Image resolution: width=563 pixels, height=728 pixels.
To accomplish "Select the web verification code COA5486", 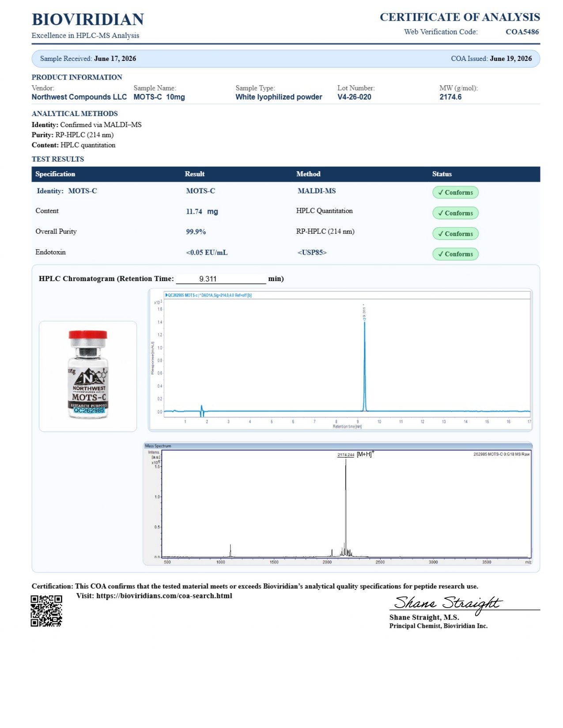I will pyautogui.click(x=522, y=32).
